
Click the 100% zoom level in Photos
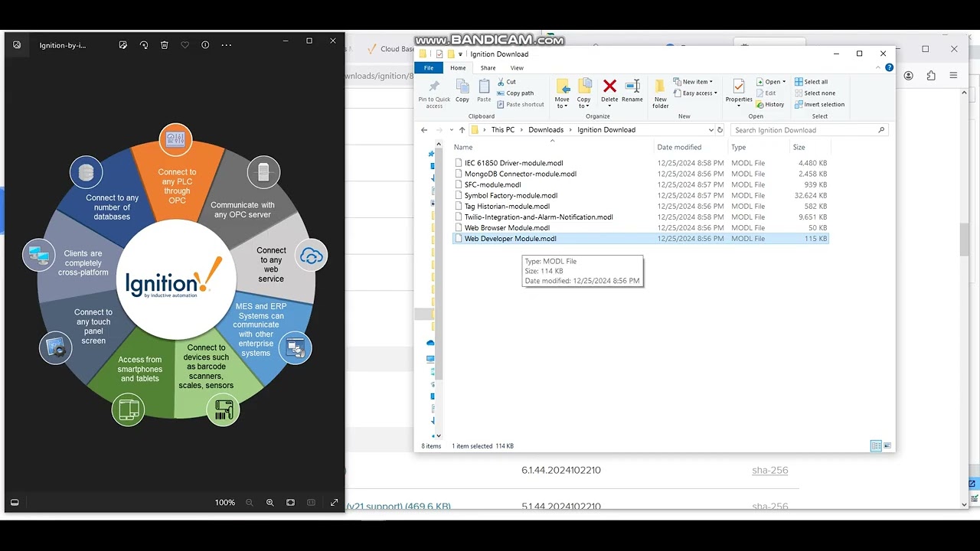pyautogui.click(x=225, y=503)
